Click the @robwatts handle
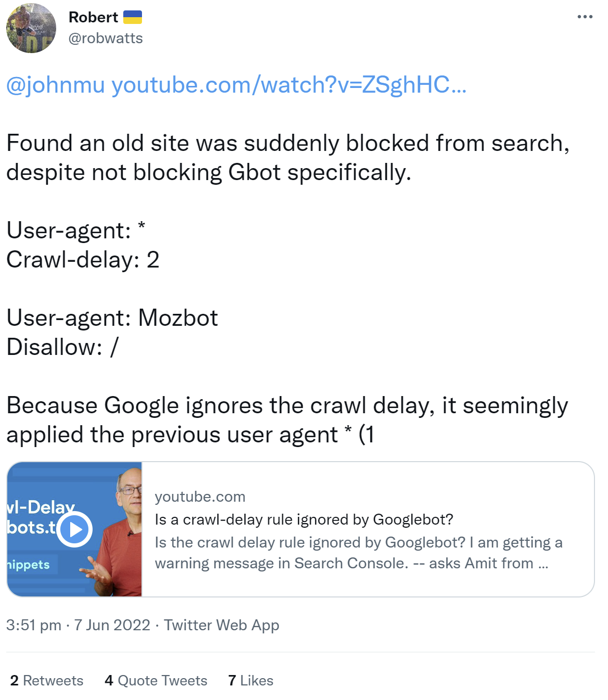This screenshot has height=700, width=608. (x=106, y=38)
